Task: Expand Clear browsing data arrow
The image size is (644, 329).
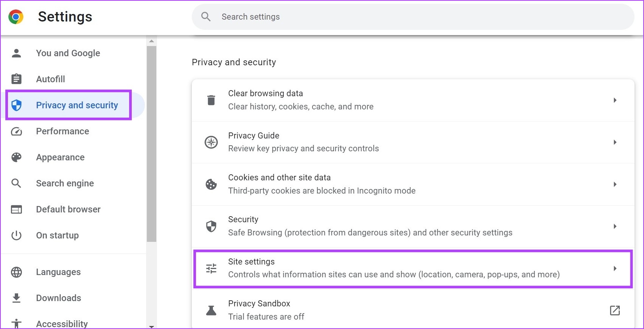Action: coord(615,100)
